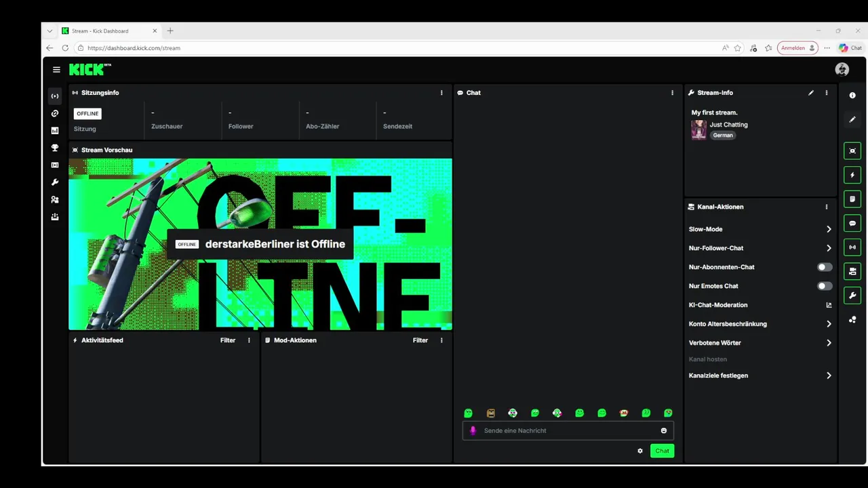
Task: Click the message field 'Sende eine Nachricht'
Action: 568,430
